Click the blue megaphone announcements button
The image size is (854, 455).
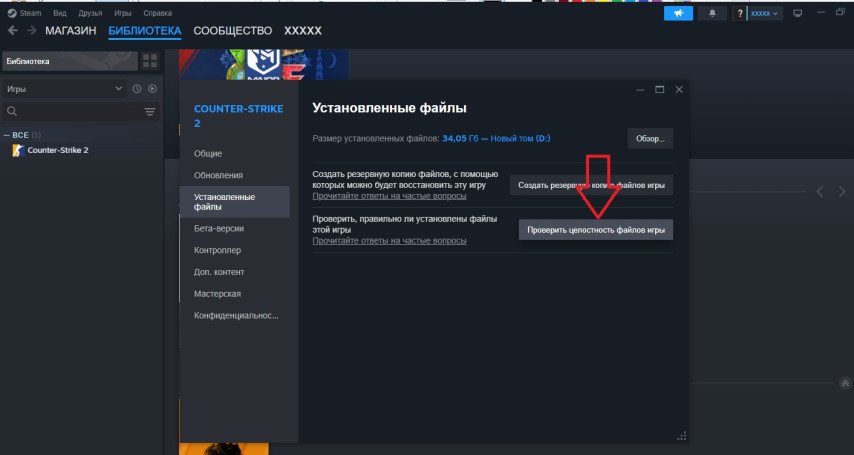678,13
